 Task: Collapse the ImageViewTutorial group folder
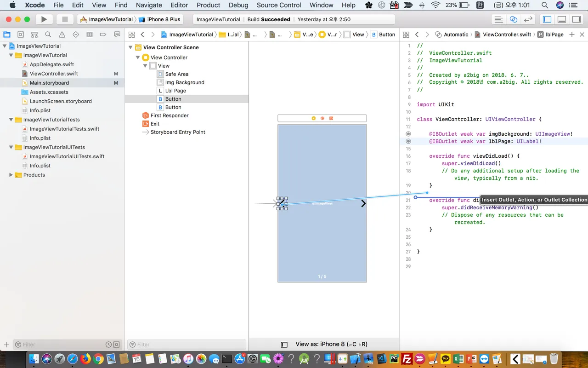pos(11,55)
